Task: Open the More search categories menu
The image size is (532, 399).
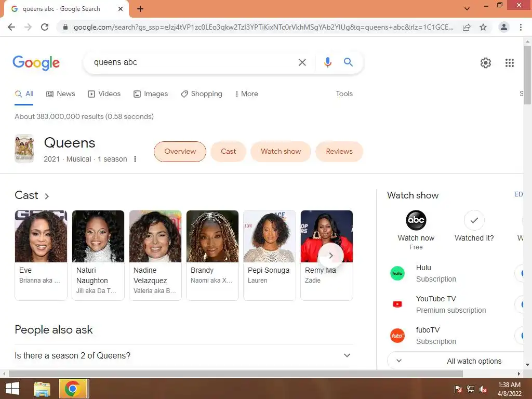Action: (246, 94)
